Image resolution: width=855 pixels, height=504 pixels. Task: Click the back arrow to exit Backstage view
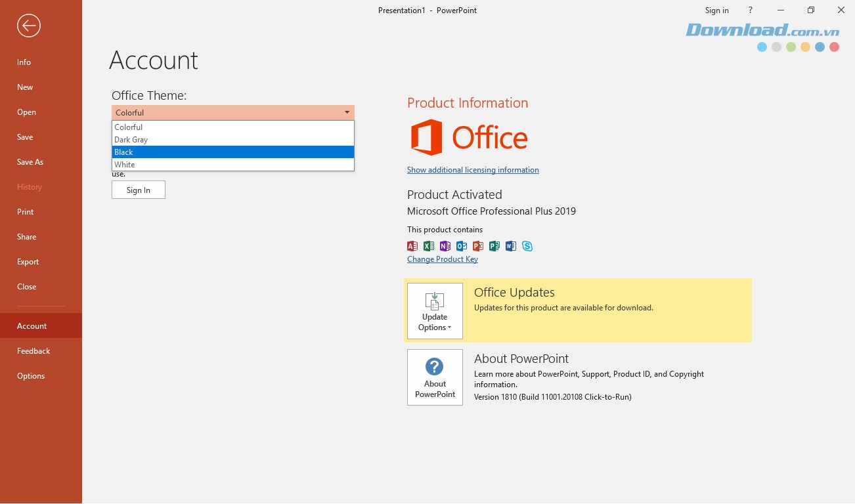pyautogui.click(x=28, y=26)
